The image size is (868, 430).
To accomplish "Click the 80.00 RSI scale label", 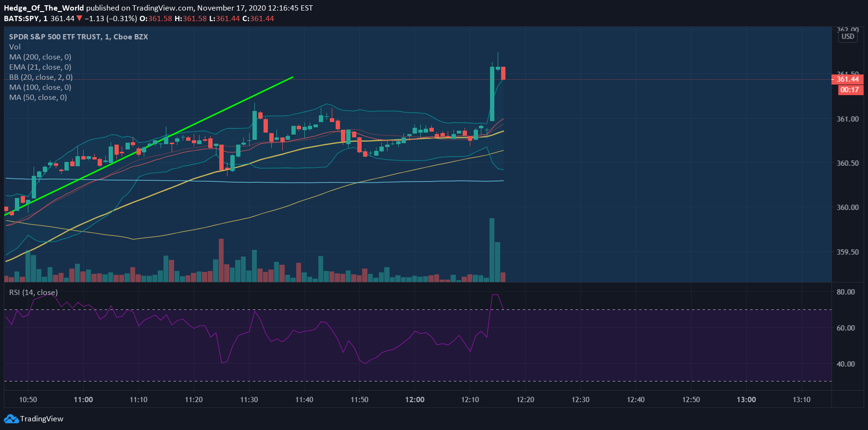I will click(846, 292).
